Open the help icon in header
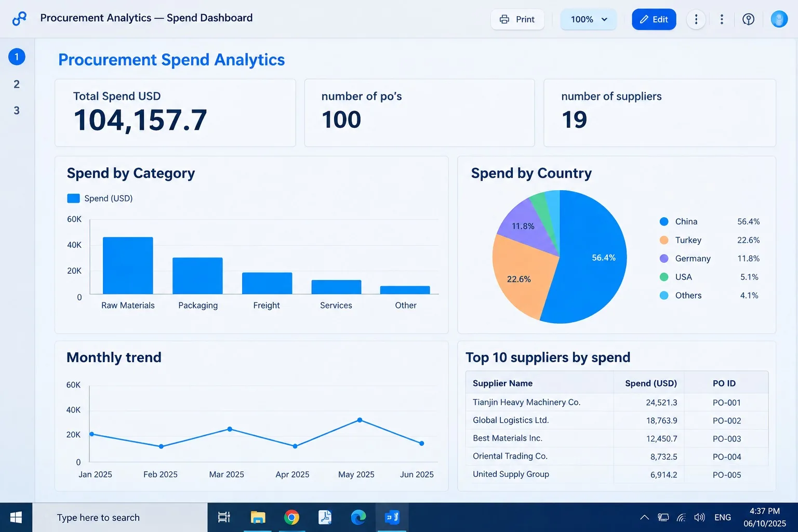The image size is (798, 532). pyautogui.click(x=748, y=19)
